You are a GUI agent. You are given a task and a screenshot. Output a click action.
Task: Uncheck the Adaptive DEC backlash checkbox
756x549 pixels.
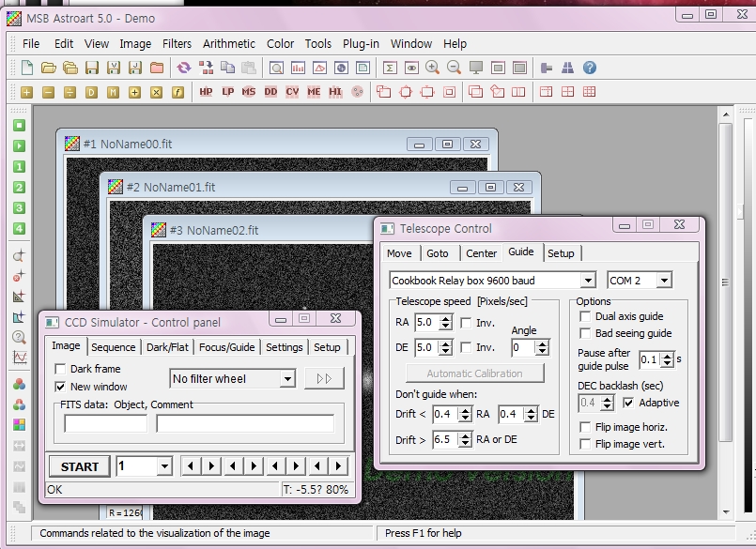[629, 403]
